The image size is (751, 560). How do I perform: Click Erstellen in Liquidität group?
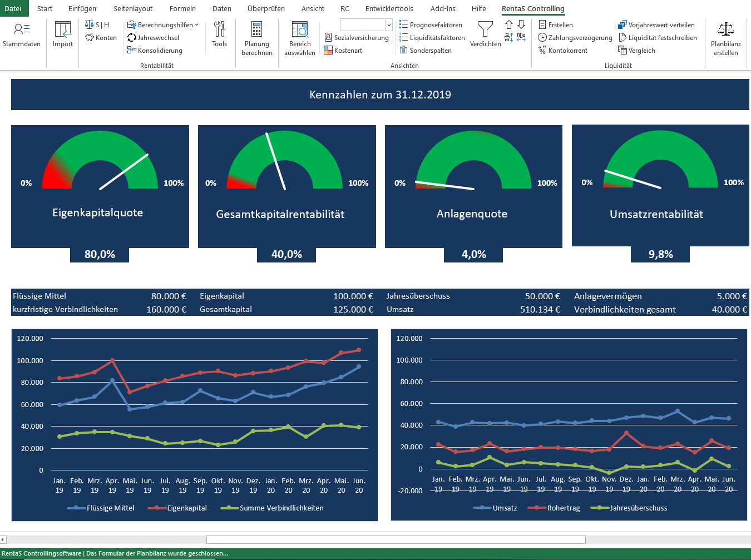click(556, 25)
